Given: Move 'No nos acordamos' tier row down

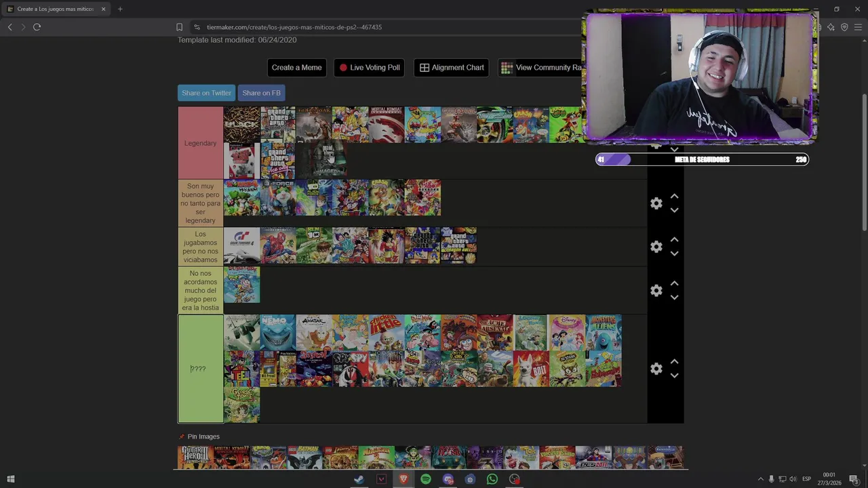Looking at the screenshot, I should (674, 298).
